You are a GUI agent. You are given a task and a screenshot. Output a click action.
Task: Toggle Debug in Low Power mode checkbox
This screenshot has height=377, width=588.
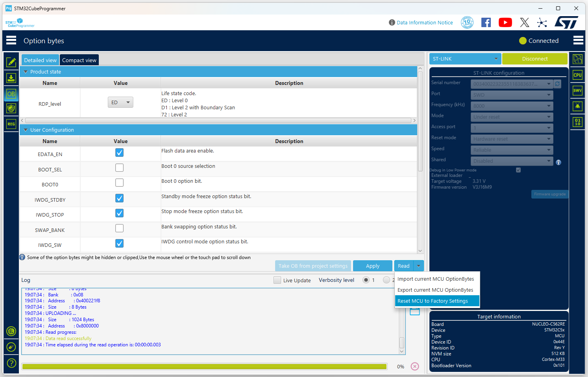pos(518,170)
